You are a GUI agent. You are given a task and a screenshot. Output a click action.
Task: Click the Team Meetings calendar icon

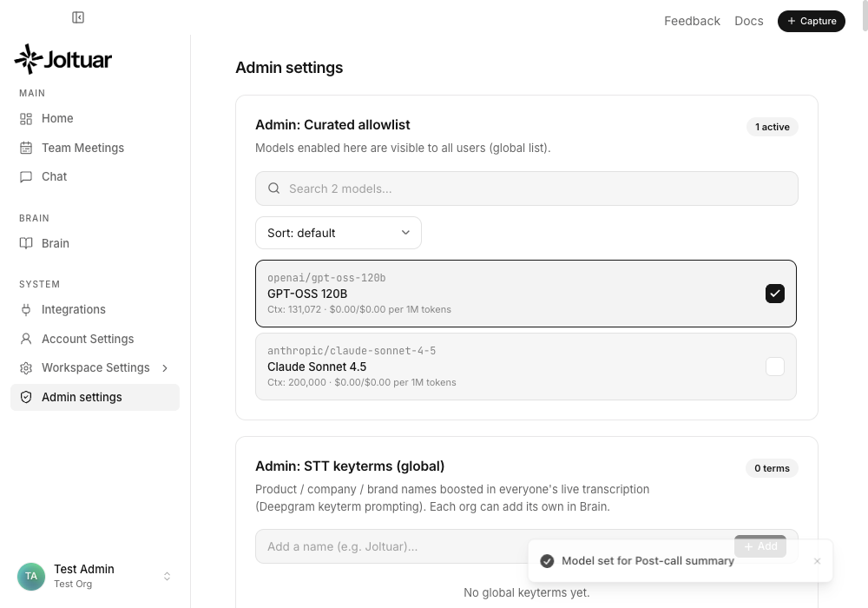26,148
